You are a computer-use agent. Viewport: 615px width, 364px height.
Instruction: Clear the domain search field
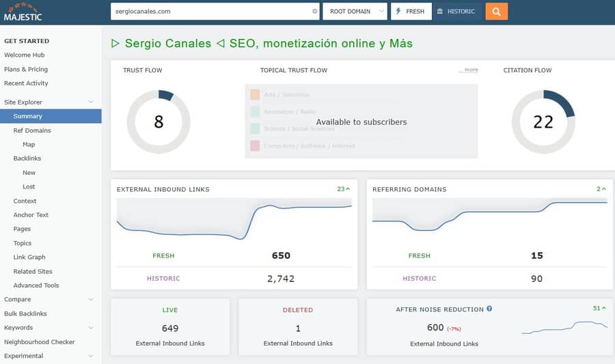click(x=314, y=12)
